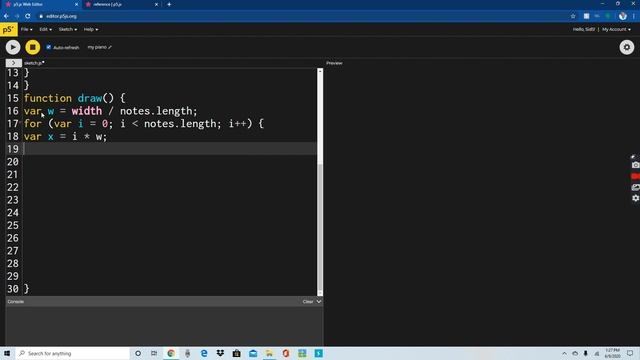
Task: Click the white square browser extension icon
Action: 586,16
